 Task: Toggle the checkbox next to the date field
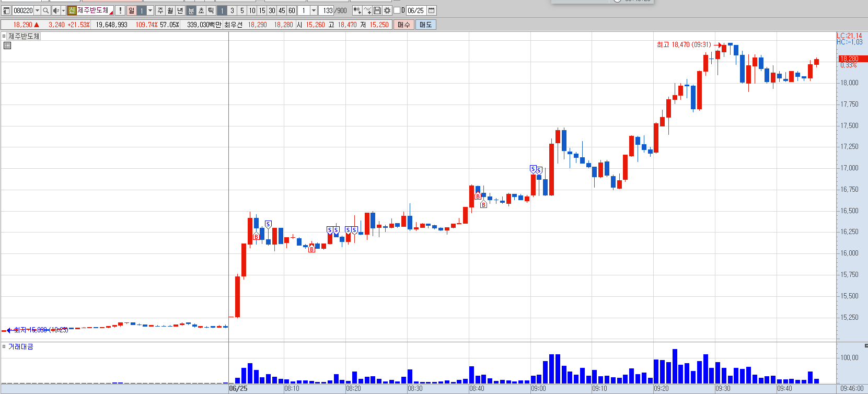[397, 10]
